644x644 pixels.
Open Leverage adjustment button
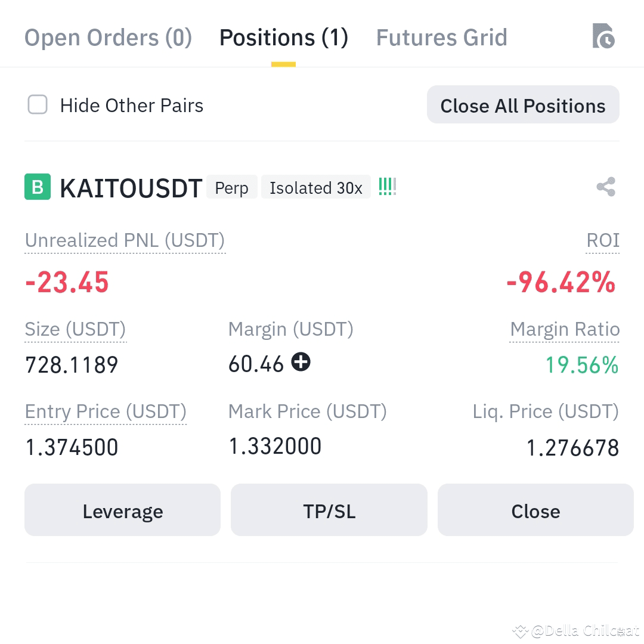pos(122,510)
